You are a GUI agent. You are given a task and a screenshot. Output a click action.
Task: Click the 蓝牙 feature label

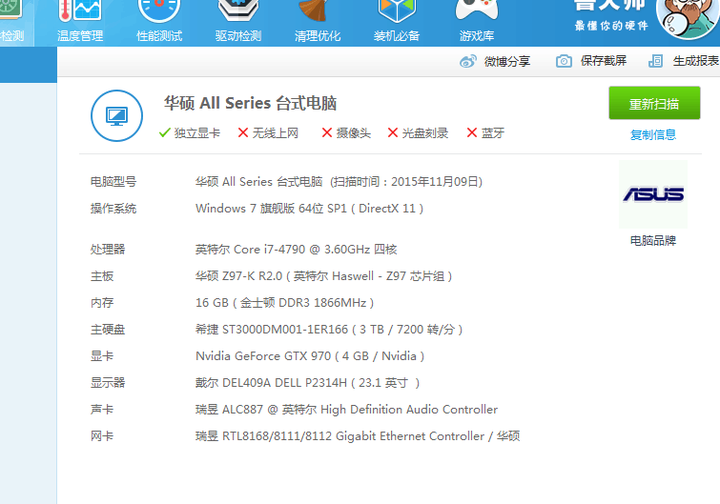click(x=493, y=133)
